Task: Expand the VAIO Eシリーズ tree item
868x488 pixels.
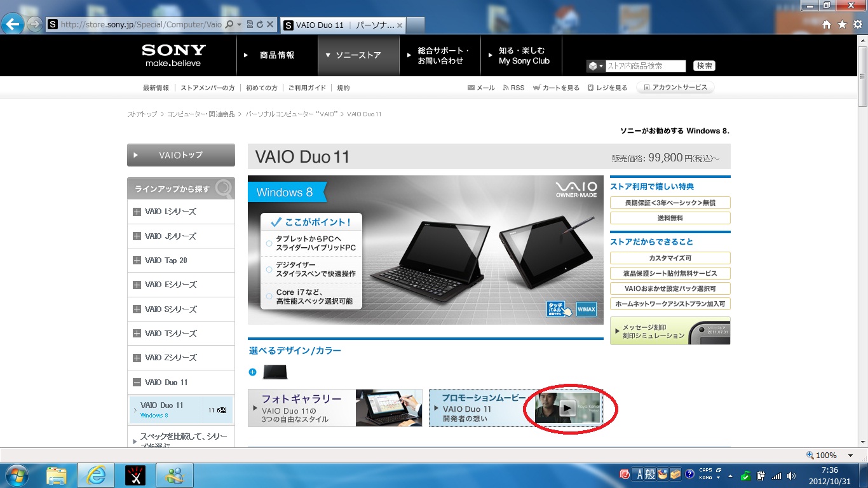Action: pos(137,285)
